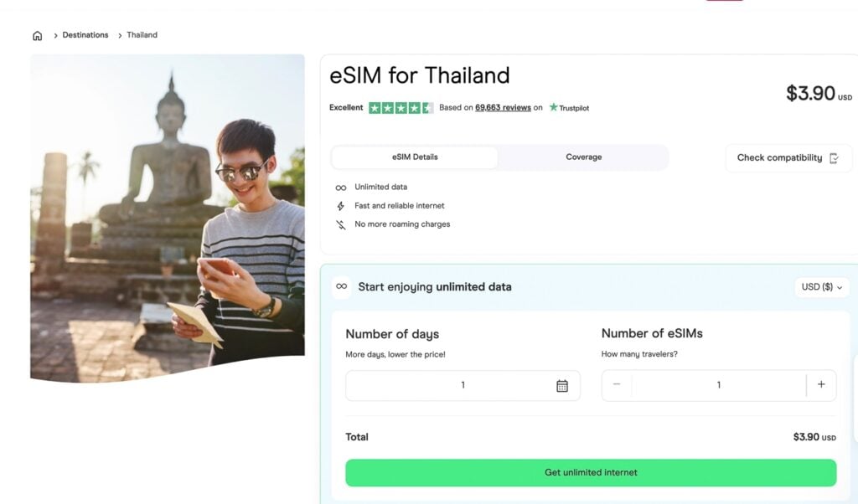858x504 pixels.
Task: Expand the currency selector chevron
Action: [840, 287]
